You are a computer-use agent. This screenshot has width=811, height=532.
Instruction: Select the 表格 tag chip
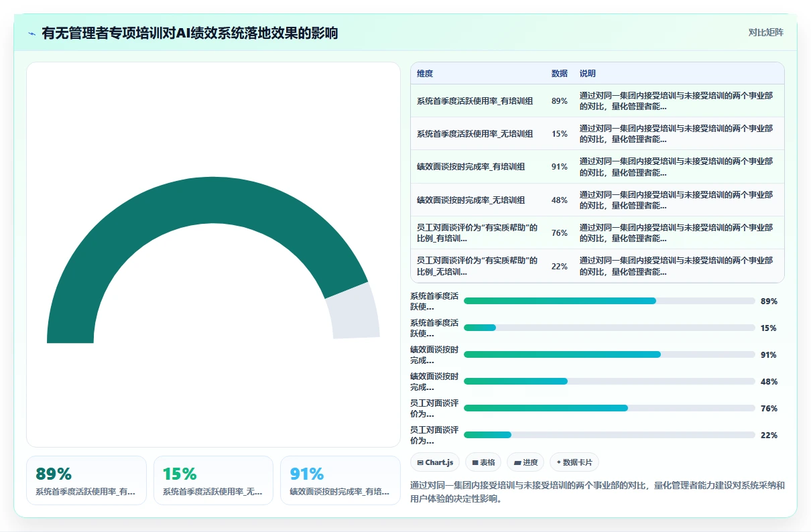pyautogui.click(x=483, y=462)
